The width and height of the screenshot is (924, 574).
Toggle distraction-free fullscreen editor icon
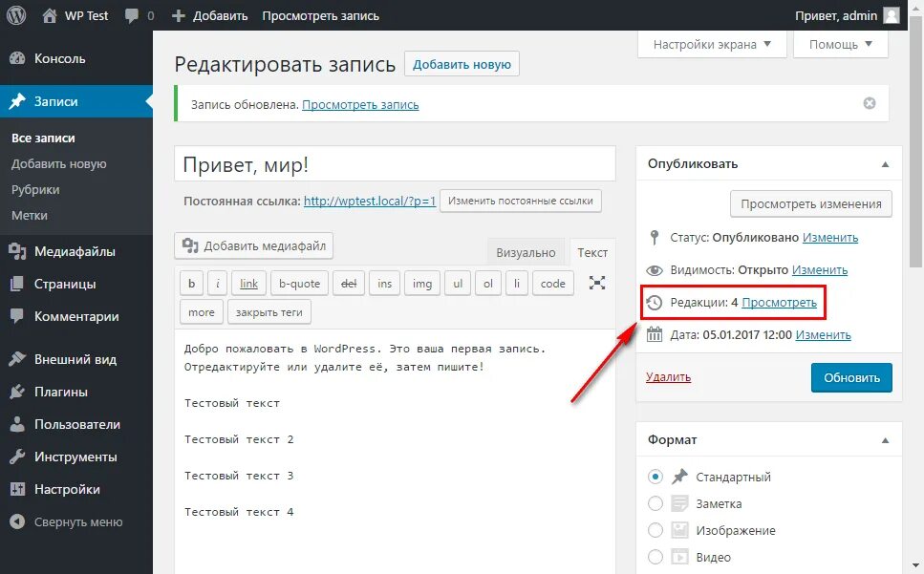click(x=597, y=283)
